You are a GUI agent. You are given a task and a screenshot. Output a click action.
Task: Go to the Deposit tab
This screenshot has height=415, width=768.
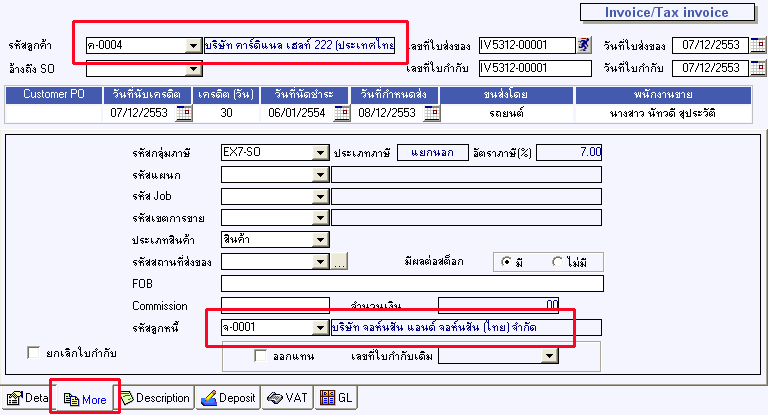[x=228, y=398]
